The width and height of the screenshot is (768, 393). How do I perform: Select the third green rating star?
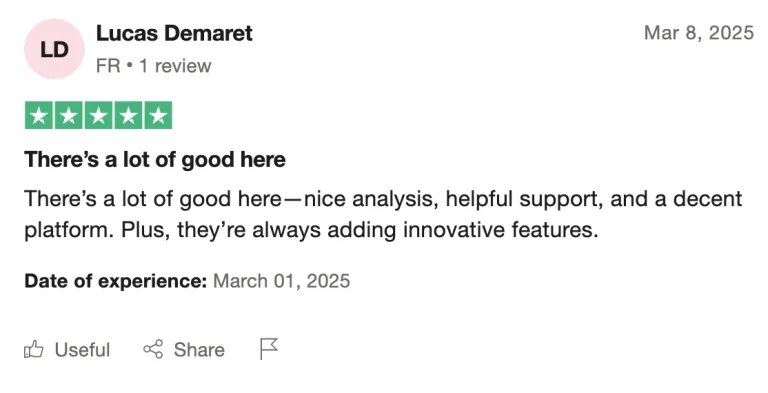pyautogui.click(x=98, y=116)
